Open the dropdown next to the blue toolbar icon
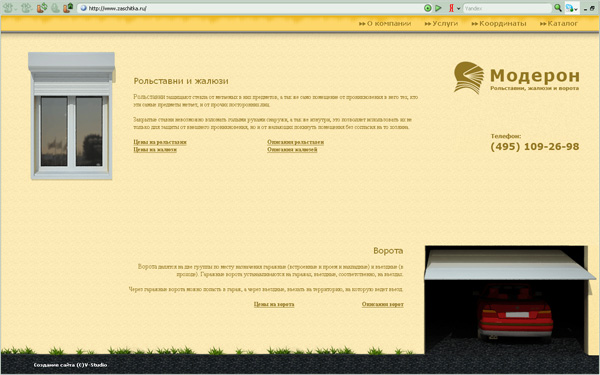The image size is (600, 375). [x=576, y=9]
